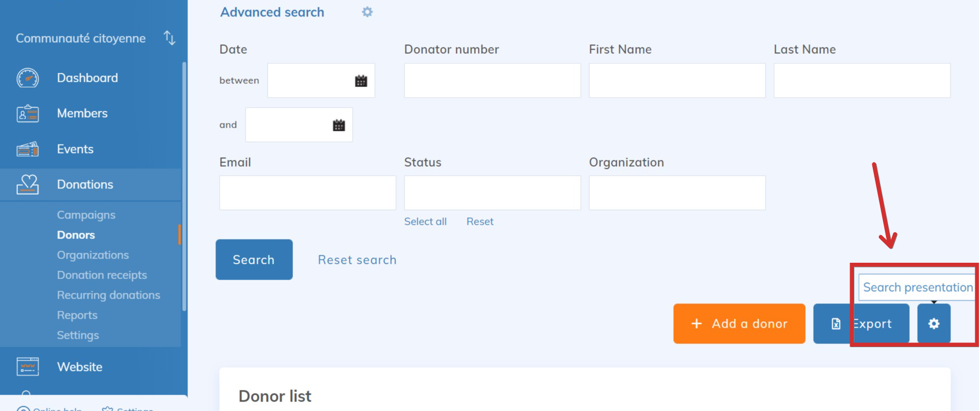
Task: Click Select all under Status
Action: tap(425, 222)
